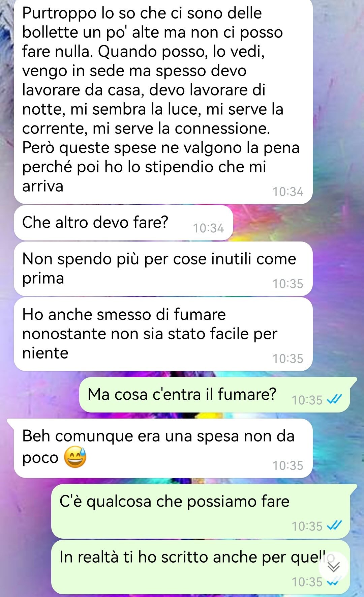Select the "Ho anche smesso di fumare" message
This screenshot has height=597, width=364.
coord(163,334)
